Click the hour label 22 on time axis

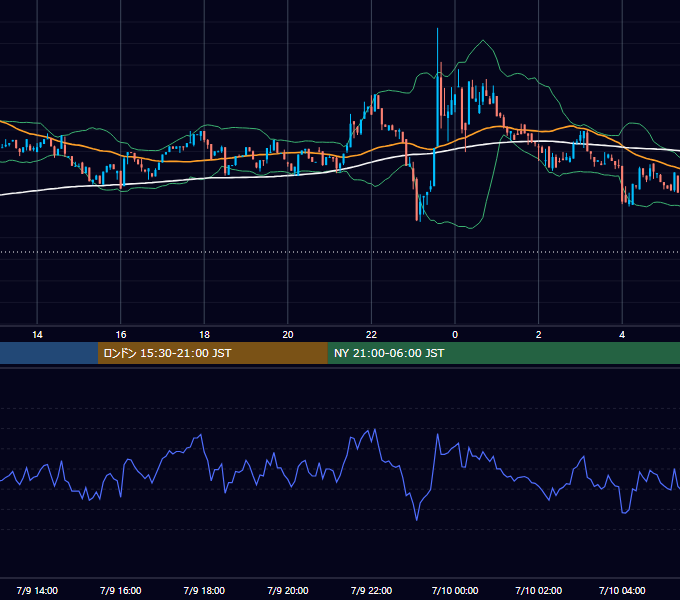pyautogui.click(x=371, y=335)
